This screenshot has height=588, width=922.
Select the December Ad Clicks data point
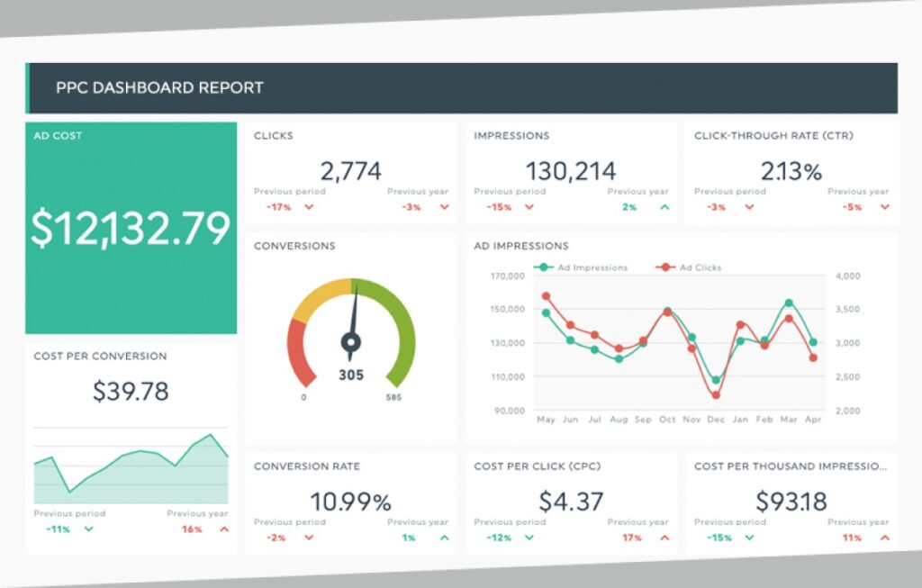716,394
